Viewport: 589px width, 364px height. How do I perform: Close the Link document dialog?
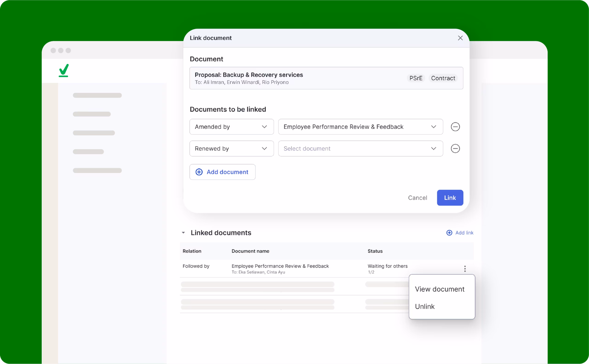point(460,38)
